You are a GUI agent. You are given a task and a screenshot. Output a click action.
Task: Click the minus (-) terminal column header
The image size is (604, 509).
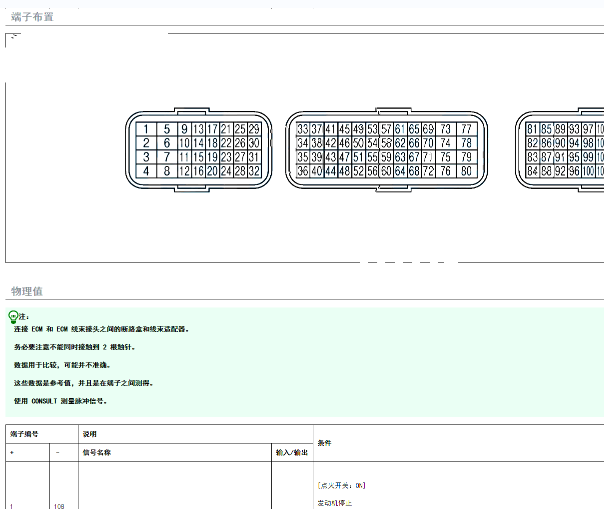point(57,452)
